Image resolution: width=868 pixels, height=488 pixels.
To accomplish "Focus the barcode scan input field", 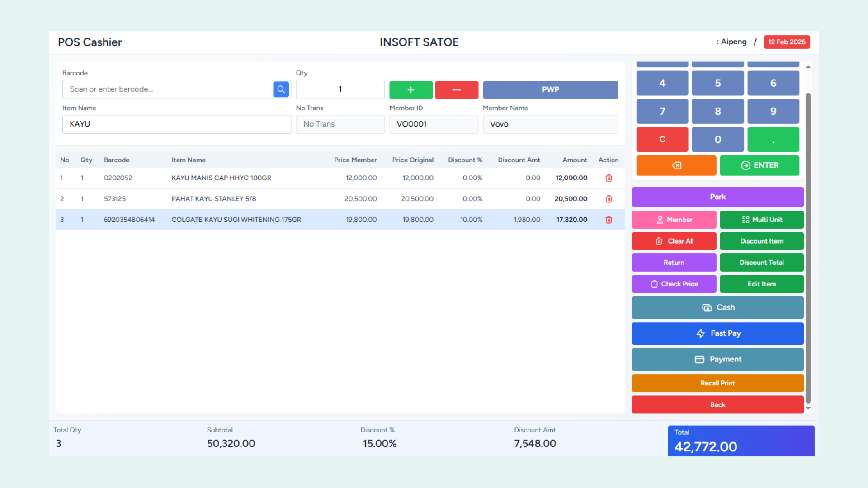I will tap(167, 89).
